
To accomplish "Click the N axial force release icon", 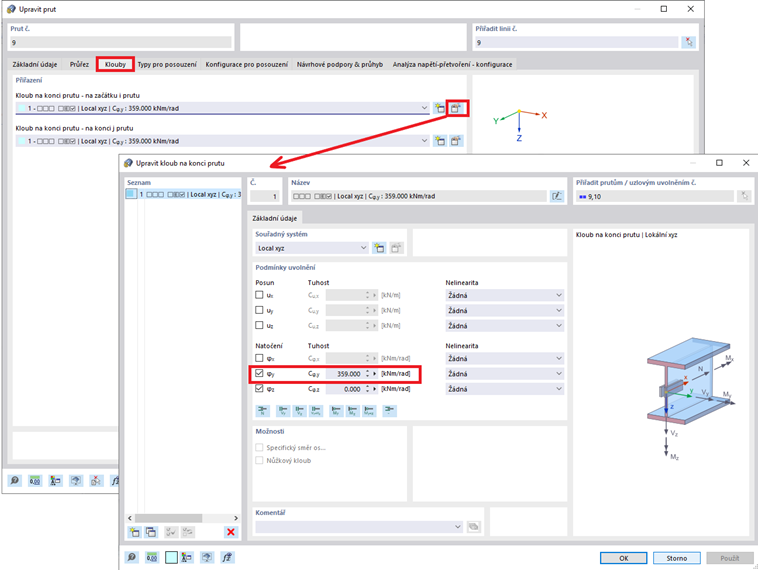I will pyautogui.click(x=262, y=411).
